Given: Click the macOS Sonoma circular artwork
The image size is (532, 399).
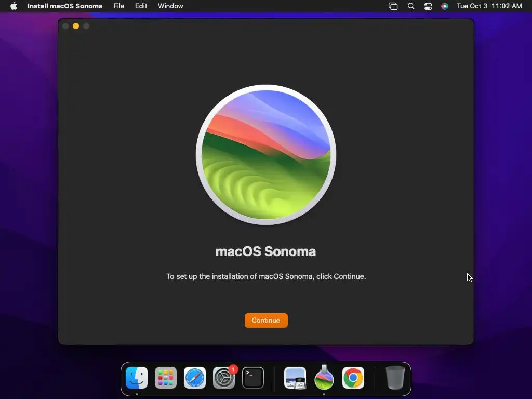Looking at the screenshot, I should tap(266, 154).
